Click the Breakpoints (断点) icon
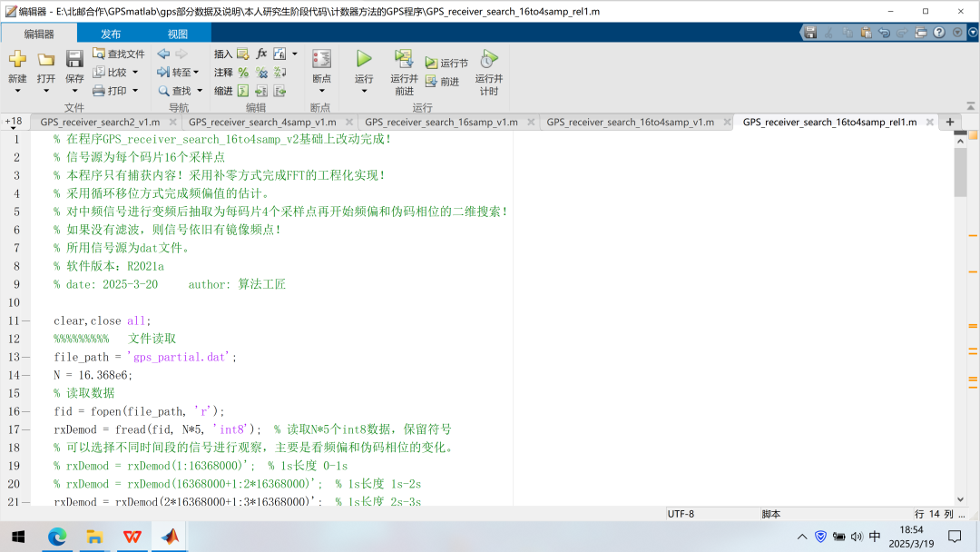The height and width of the screenshot is (552, 980). coord(321,59)
